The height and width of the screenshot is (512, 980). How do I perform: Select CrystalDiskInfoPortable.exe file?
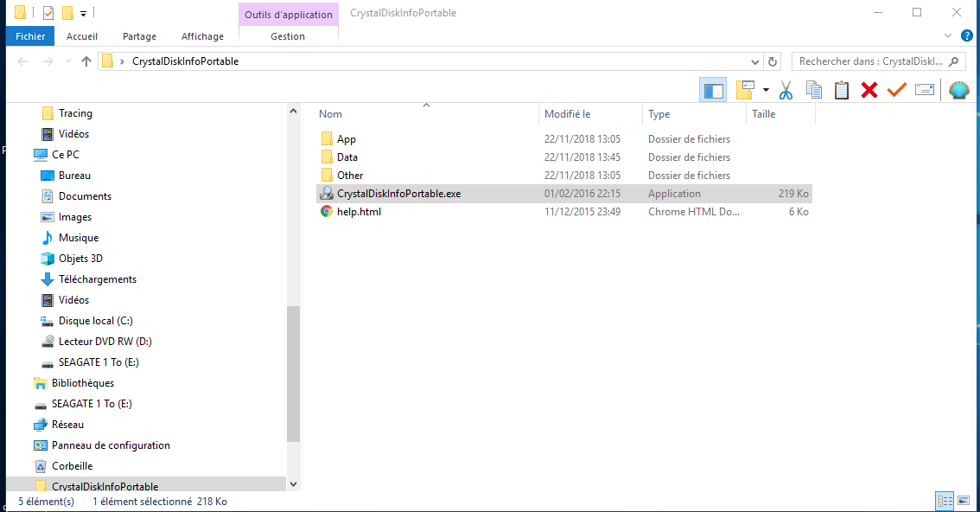pos(563,193)
